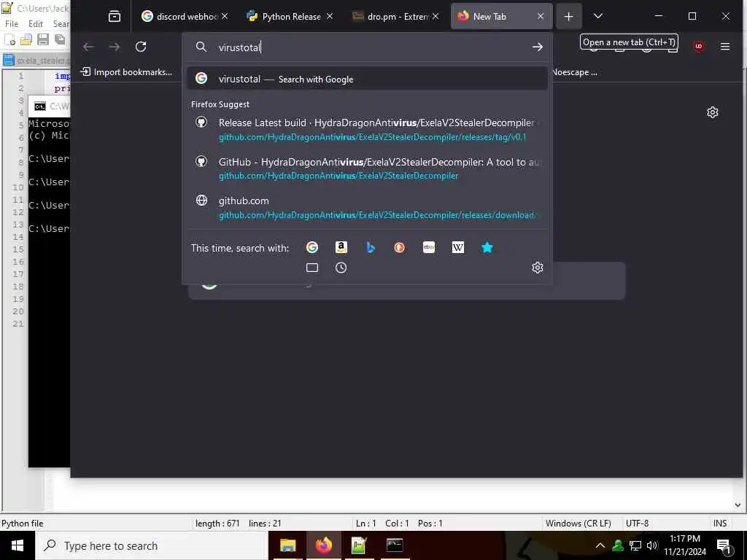Search bookmarks with the star icon
The height and width of the screenshot is (560, 747).
[x=487, y=248]
